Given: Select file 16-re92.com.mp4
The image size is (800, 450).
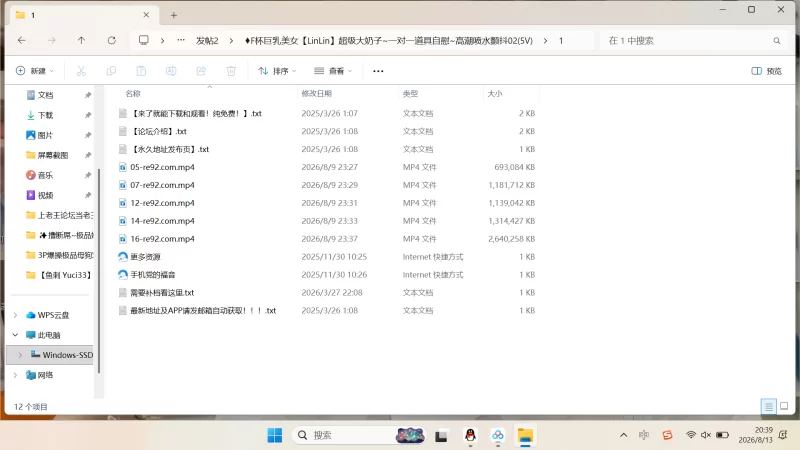Looking at the screenshot, I should 162,239.
